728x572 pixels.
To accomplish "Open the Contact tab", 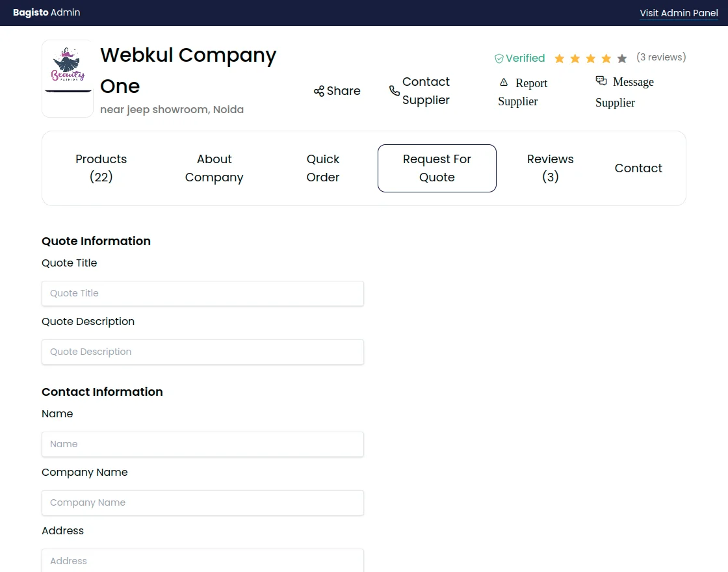I will 638,168.
